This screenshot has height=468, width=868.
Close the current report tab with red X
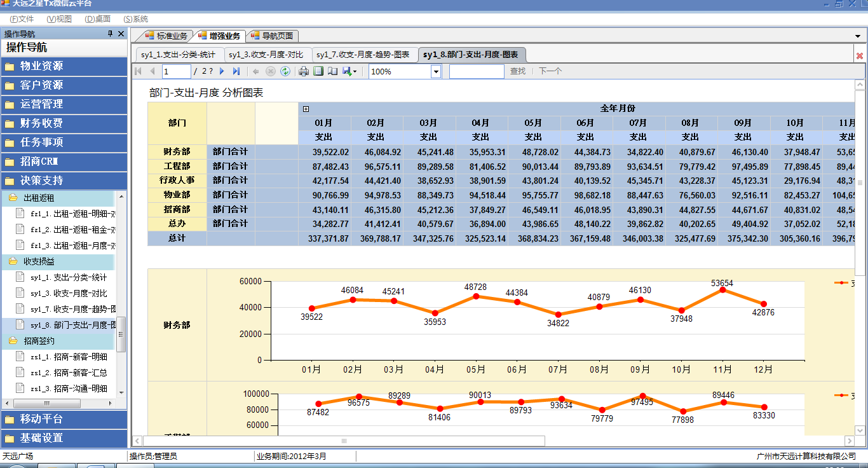860,55
